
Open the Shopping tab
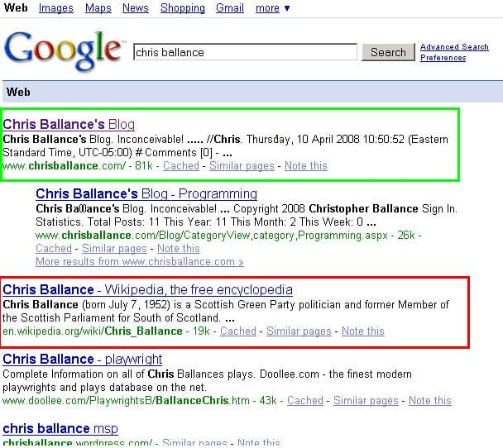183,8
